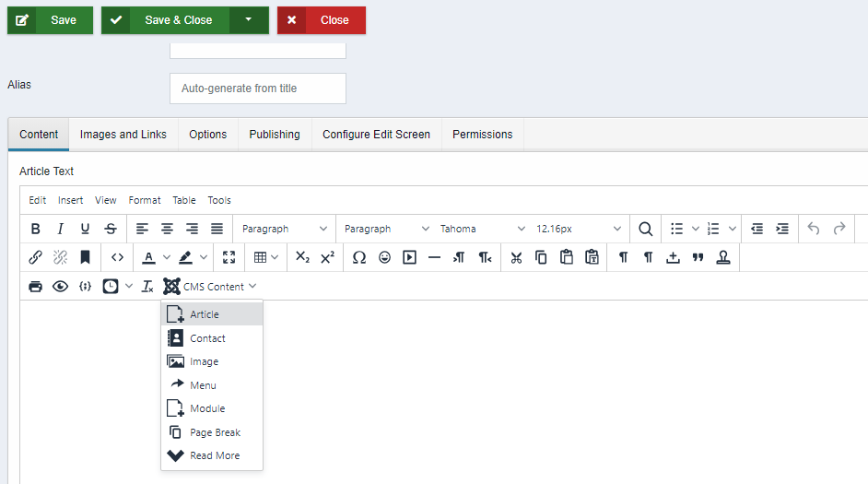Screen dimensions: 868x484
Task: Click the emoticon smiley icon
Action: click(384, 257)
